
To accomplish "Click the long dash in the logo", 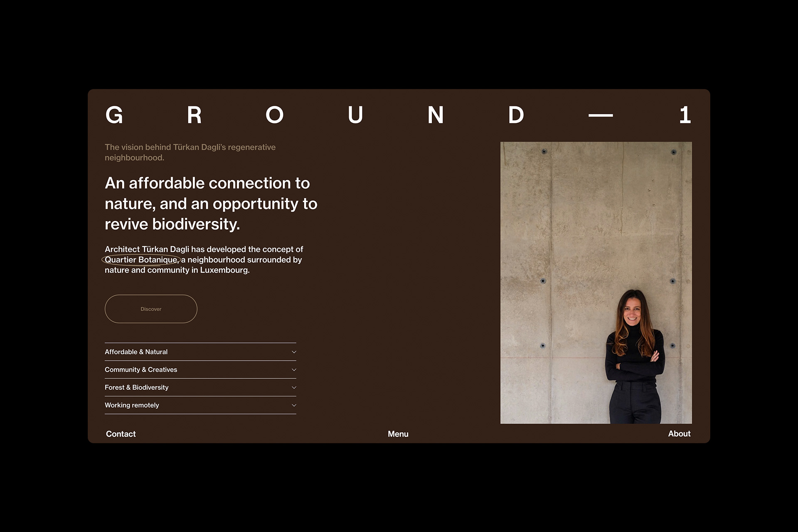I will click(601, 116).
